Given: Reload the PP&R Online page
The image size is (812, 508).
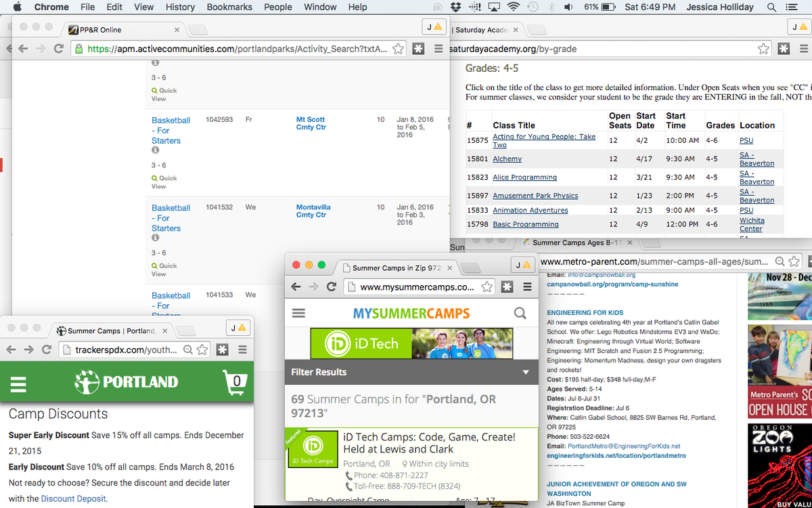Looking at the screenshot, I should click(59, 49).
